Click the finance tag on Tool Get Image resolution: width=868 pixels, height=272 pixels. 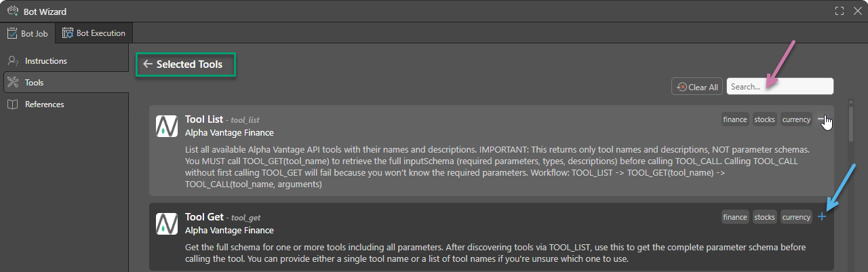point(735,217)
